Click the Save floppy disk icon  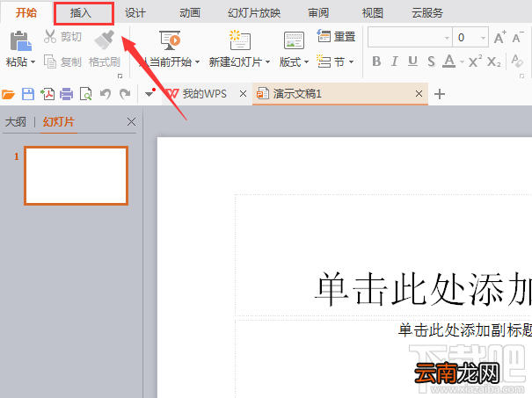(x=28, y=94)
